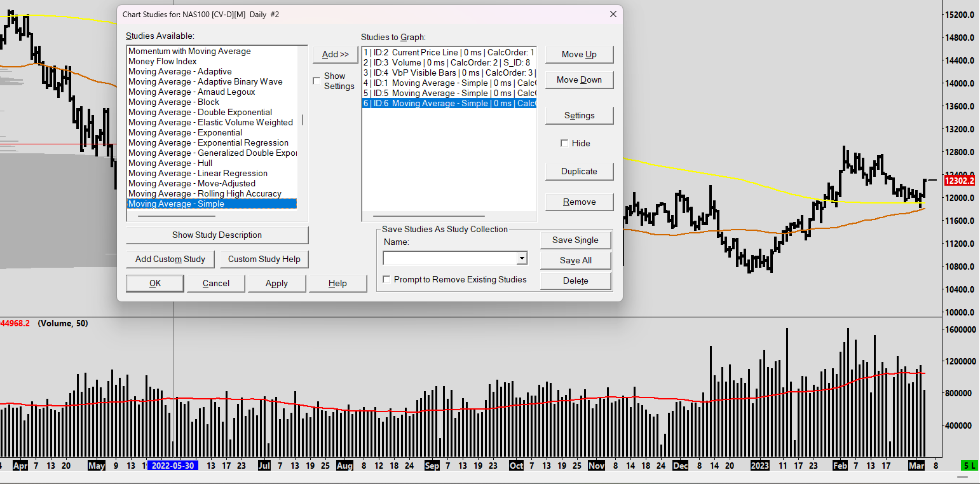Click the Add >> button

[x=335, y=55]
